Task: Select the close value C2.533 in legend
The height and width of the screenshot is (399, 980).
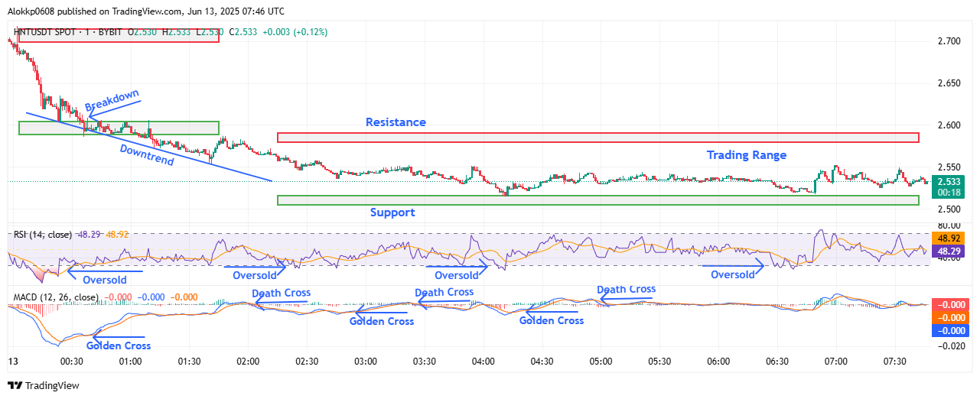Action: tap(244, 33)
